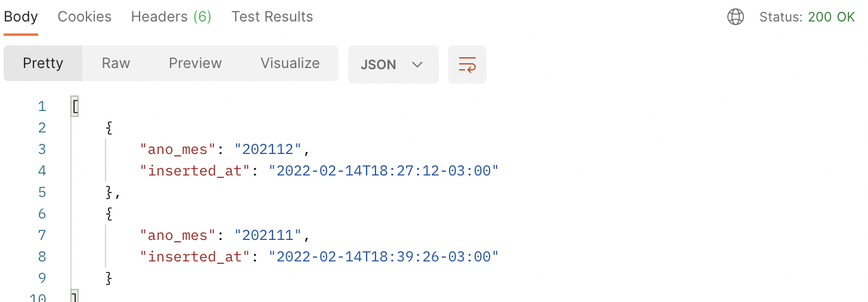Click the JSON dropdown chevron arrow
Screen dimensions: 868x302
pyautogui.click(x=417, y=64)
